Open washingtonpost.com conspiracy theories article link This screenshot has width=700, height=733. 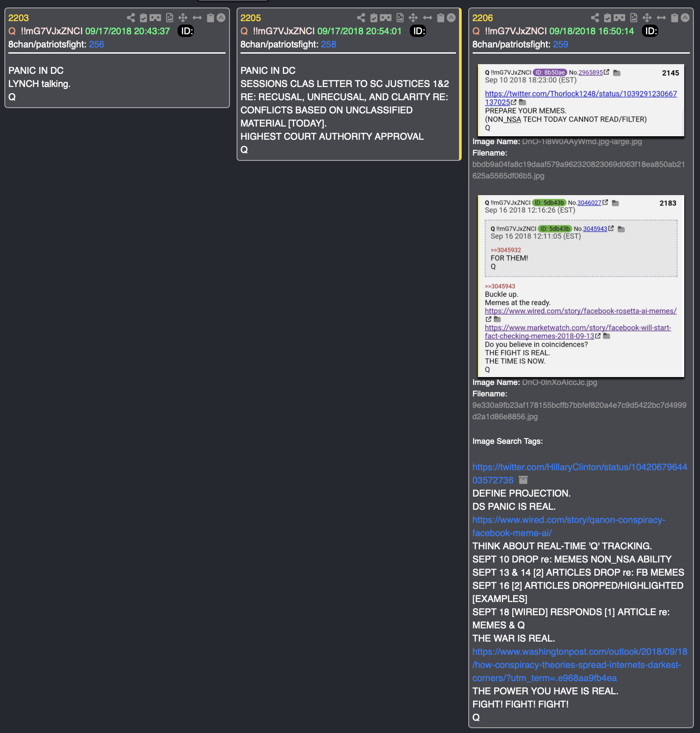(580, 665)
